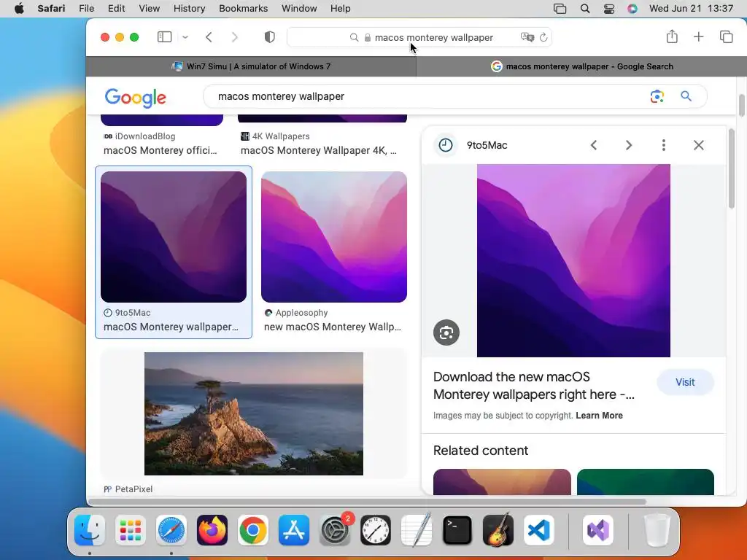The height and width of the screenshot is (560, 747).
Task: Open the Share button in Safari toolbar
Action: point(672,36)
